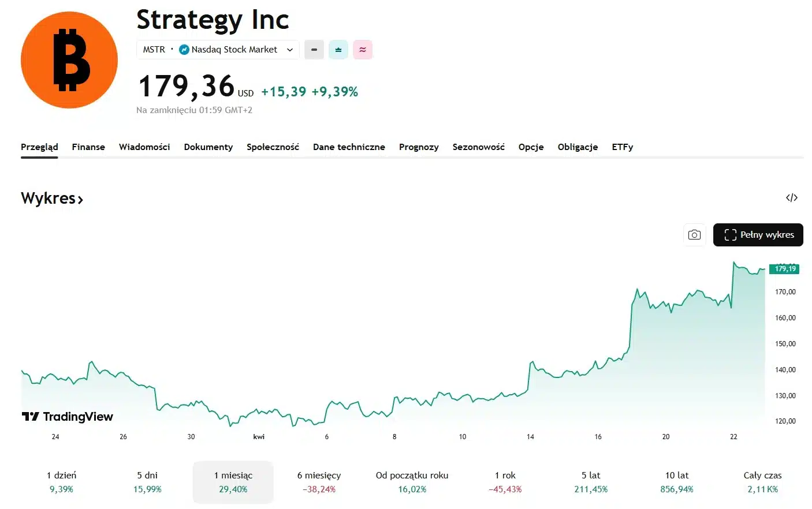The height and width of the screenshot is (509, 812).
Task: Click the orange Bitcoin logo icon
Action: [69, 60]
